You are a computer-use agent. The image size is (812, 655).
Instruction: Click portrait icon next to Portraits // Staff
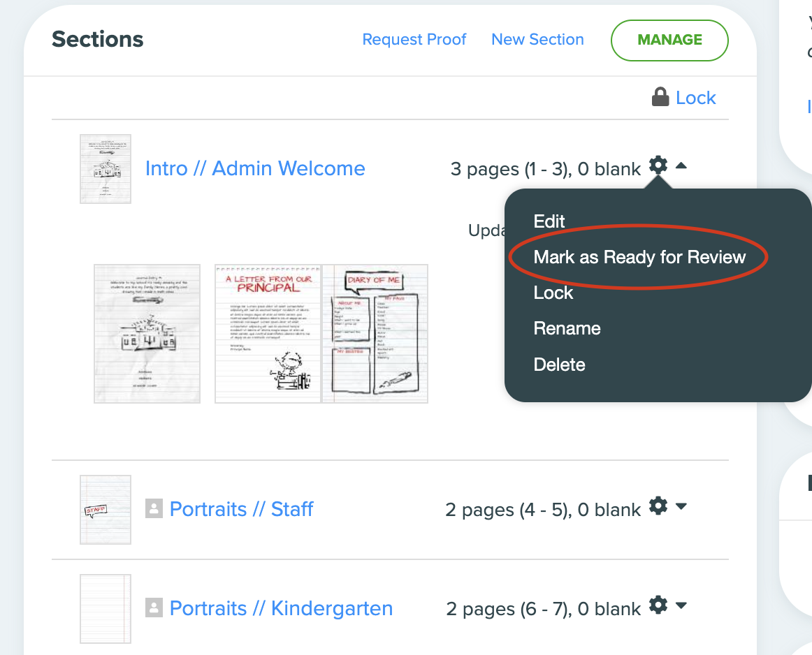[154, 508]
